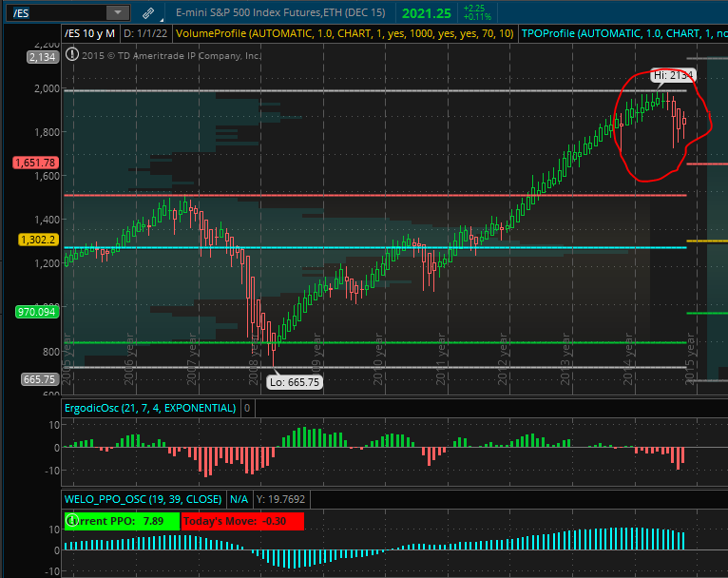The width and height of the screenshot is (728, 578).
Task: Open the ErgodicOsc study label
Action: coord(150,408)
